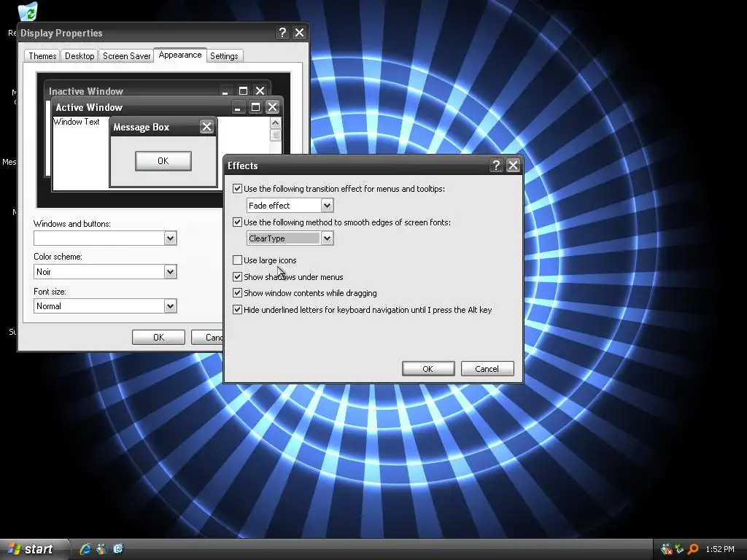Image resolution: width=747 pixels, height=560 pixels.
Task: Expand the Font size Normal dropdown
Action: pos(170,306)
